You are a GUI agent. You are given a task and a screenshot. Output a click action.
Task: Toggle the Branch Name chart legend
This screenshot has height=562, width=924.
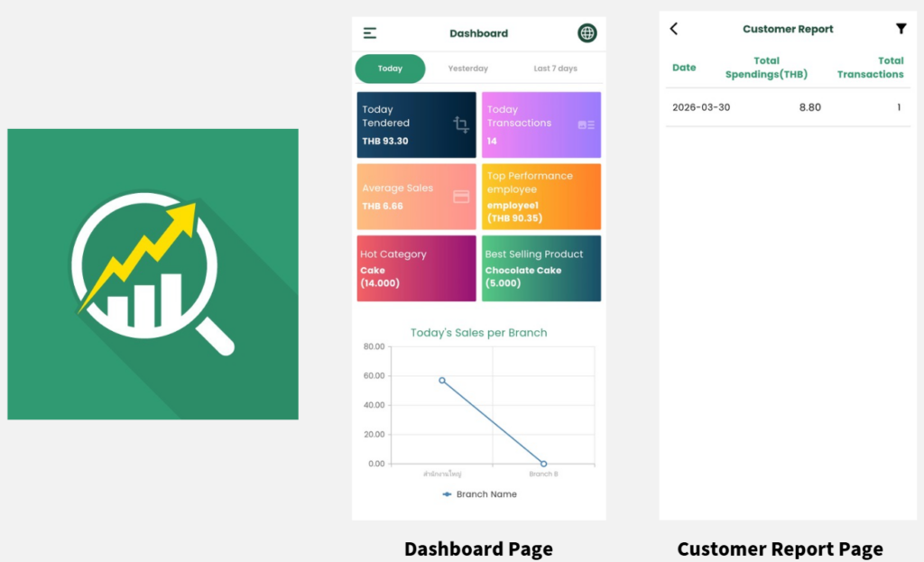(479, 494)
